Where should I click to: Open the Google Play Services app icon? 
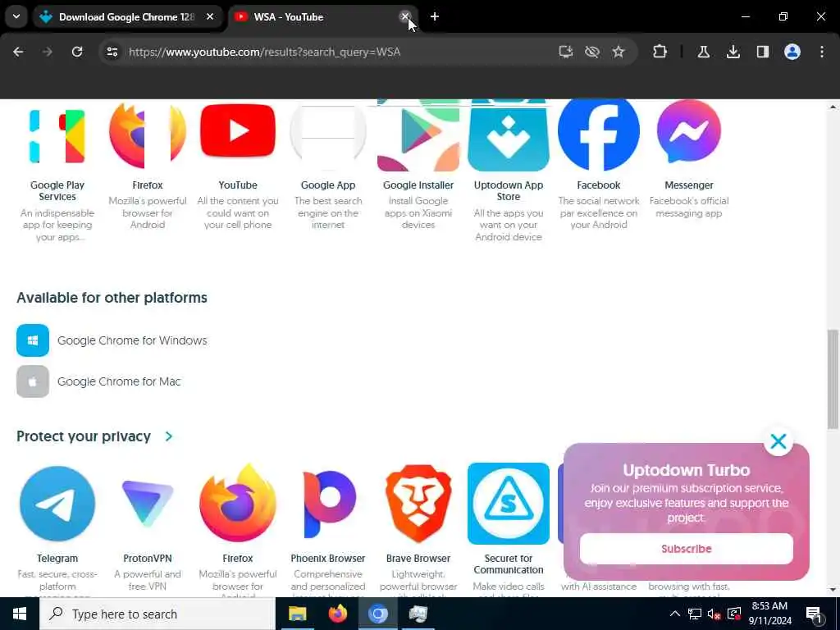click(x=57, y=136)
